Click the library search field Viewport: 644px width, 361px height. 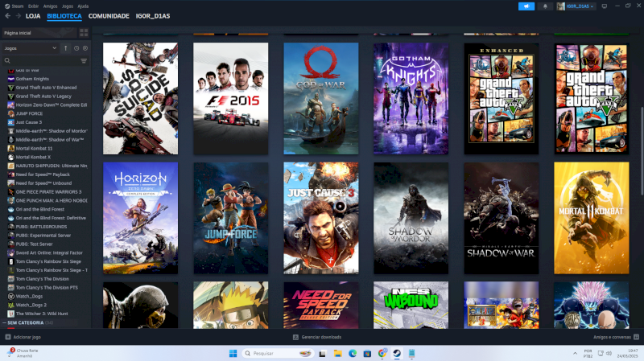pyautogui.click(x=41, y=61)
